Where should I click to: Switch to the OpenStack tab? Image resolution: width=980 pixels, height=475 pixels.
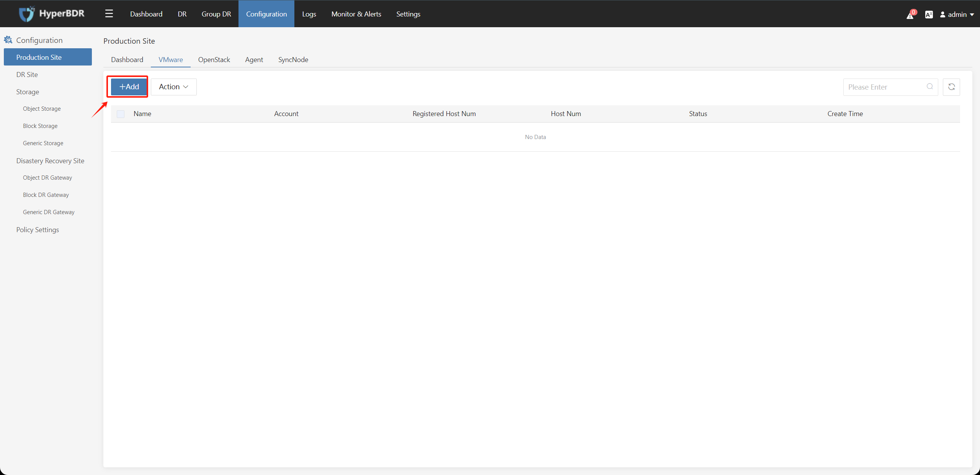tap(214, 59)
